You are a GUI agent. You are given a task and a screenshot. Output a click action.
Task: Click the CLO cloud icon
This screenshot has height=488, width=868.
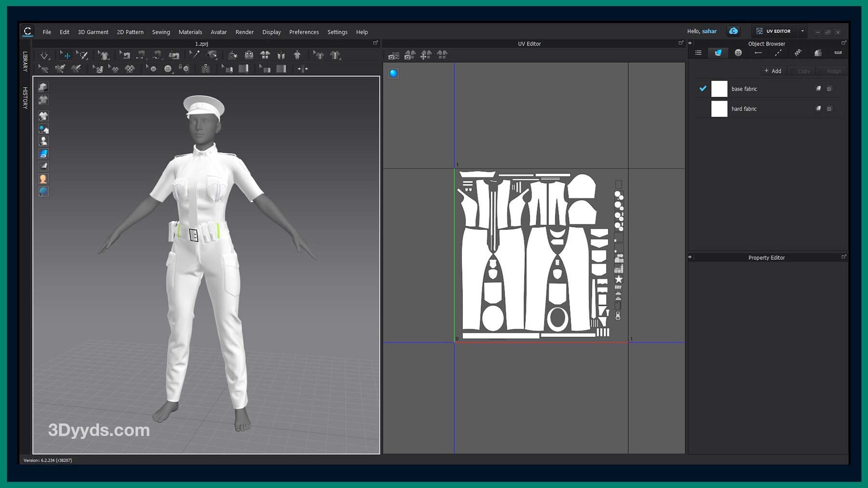click(x=733, y=31)
